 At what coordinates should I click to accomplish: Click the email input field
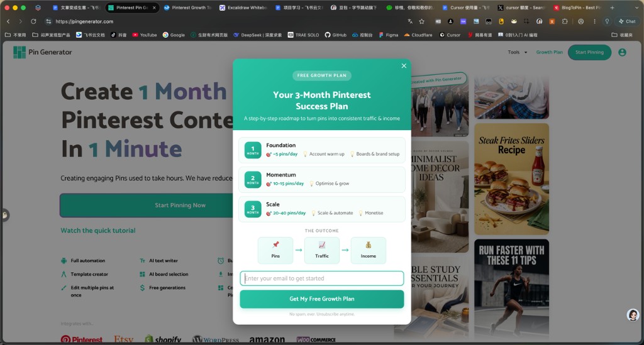tap(321, 278)
